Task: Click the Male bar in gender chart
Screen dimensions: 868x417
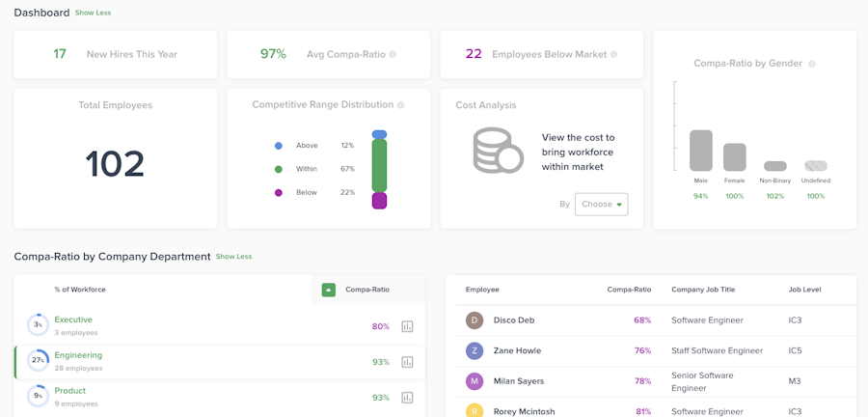Action: coord(701,151)
